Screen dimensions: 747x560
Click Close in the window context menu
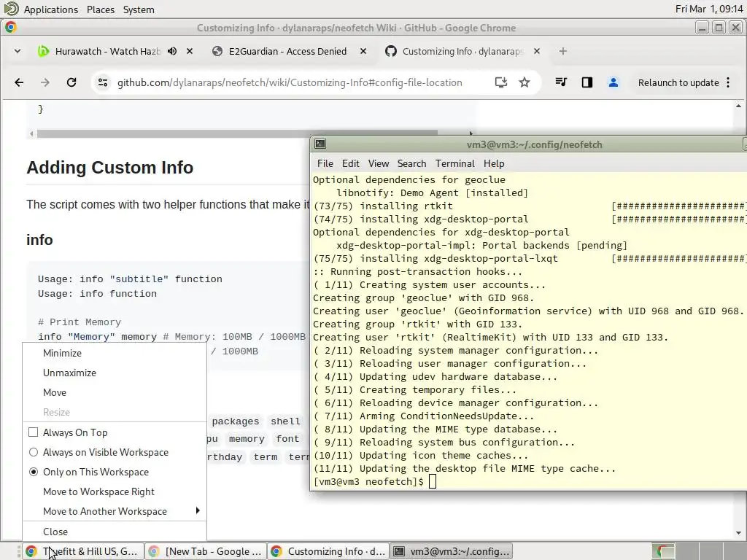[115, 532]
